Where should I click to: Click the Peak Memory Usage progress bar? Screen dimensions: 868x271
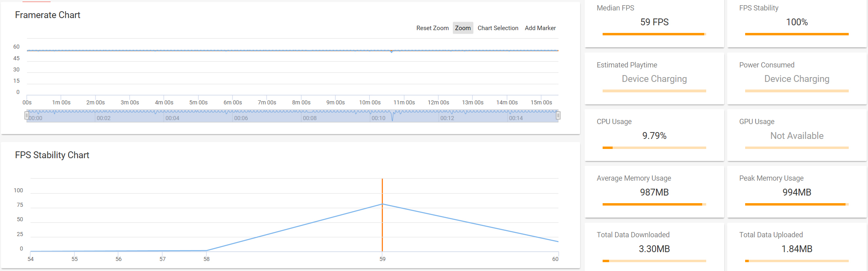[797, 204]
